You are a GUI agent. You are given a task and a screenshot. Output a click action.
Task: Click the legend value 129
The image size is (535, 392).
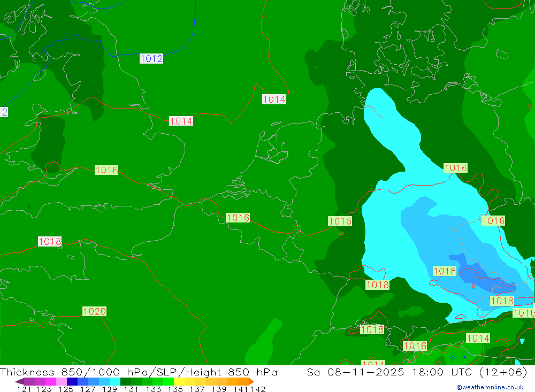pos(109,389)
